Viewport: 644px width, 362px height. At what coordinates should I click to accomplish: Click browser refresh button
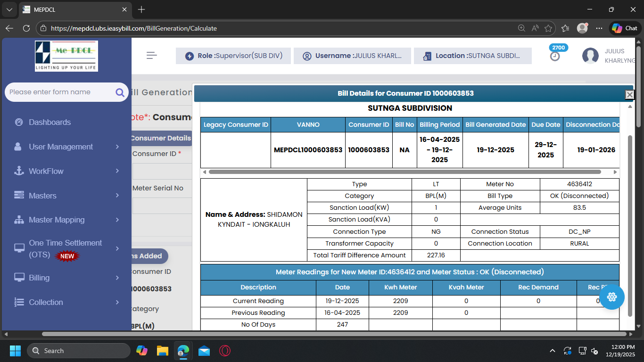pyautogui.click(x=26, y=28)
